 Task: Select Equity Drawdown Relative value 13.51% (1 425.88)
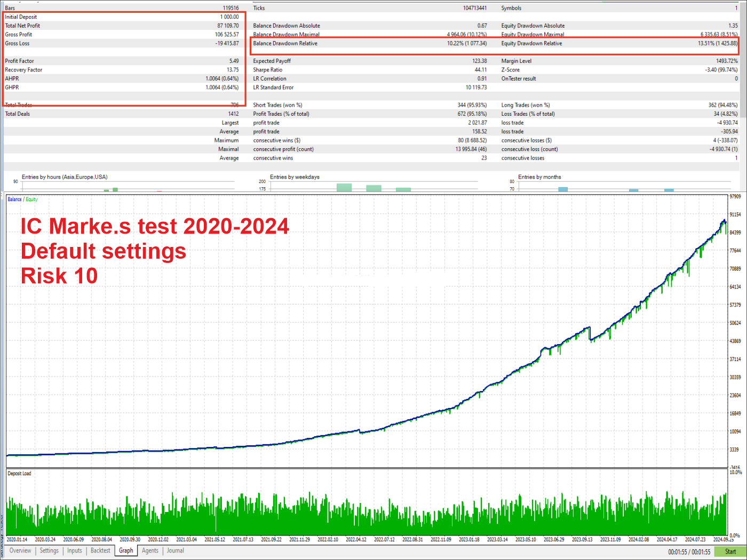(x=718, y=43)
